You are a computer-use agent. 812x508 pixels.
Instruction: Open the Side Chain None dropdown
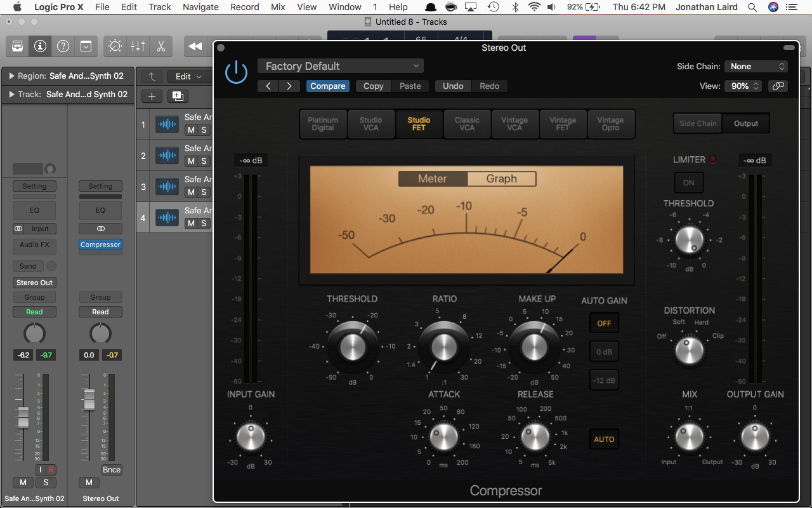click(756, 66)
